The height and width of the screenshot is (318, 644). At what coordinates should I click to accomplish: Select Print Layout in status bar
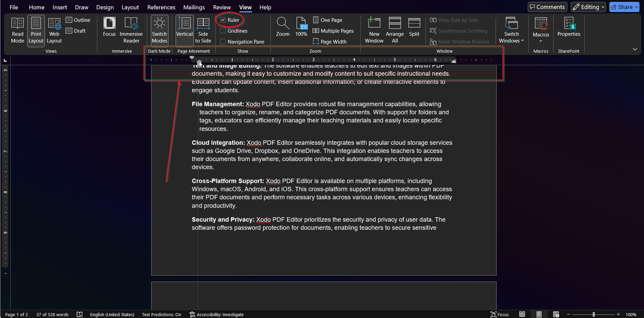click(539, 314)
